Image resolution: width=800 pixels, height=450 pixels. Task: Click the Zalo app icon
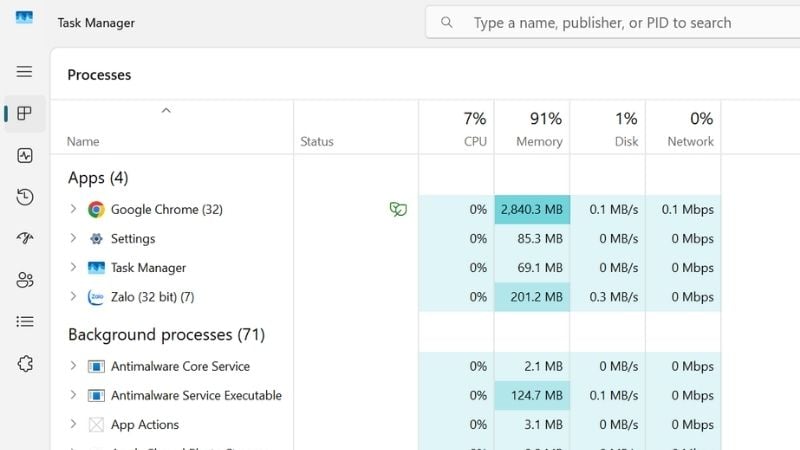(96, 297)
